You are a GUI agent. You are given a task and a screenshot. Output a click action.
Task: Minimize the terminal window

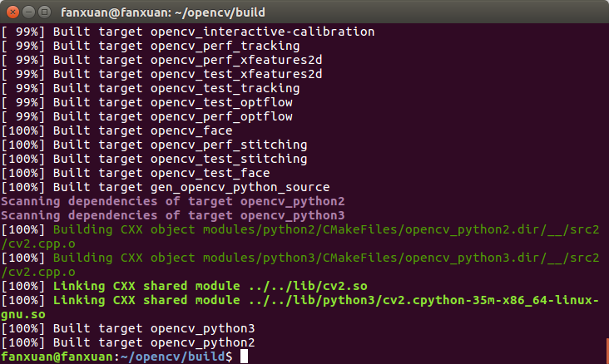coord(27,12)
